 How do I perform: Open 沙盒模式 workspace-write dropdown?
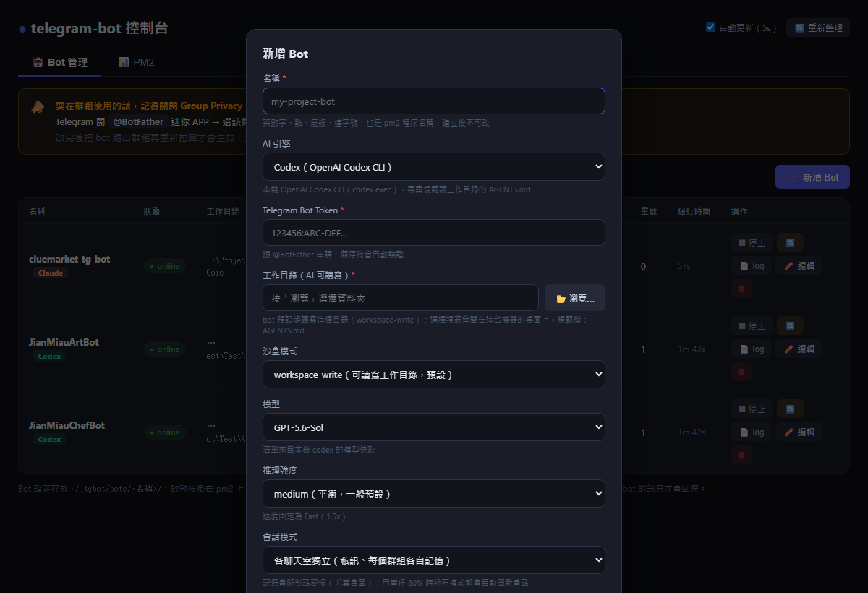pos(434,375)
